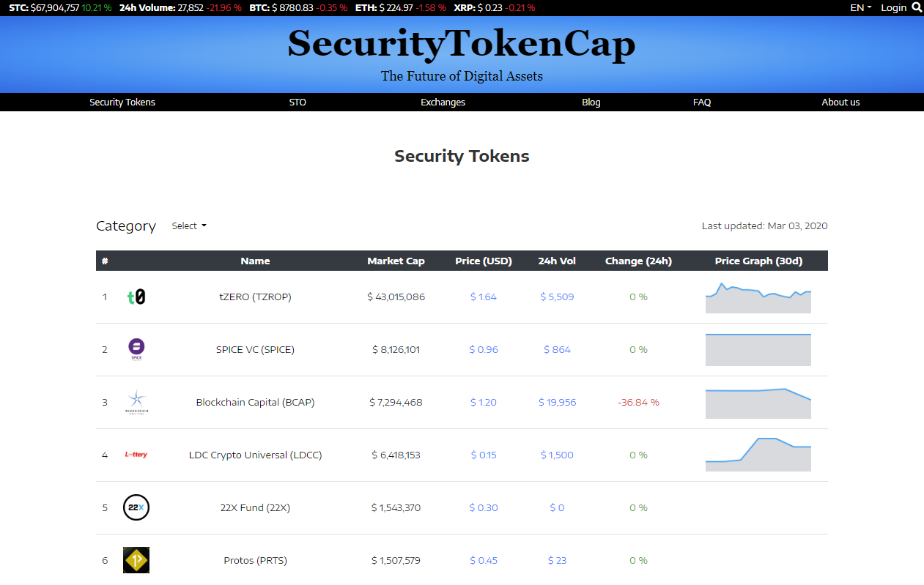Click Protos price $ 0.45
Screen dimensions: 924x585
click(x=484, y=560)
